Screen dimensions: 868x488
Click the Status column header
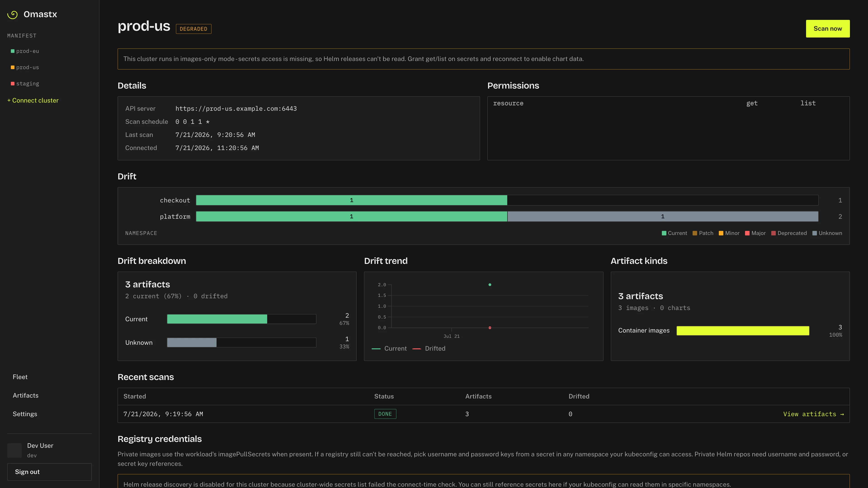coord(384,396)
